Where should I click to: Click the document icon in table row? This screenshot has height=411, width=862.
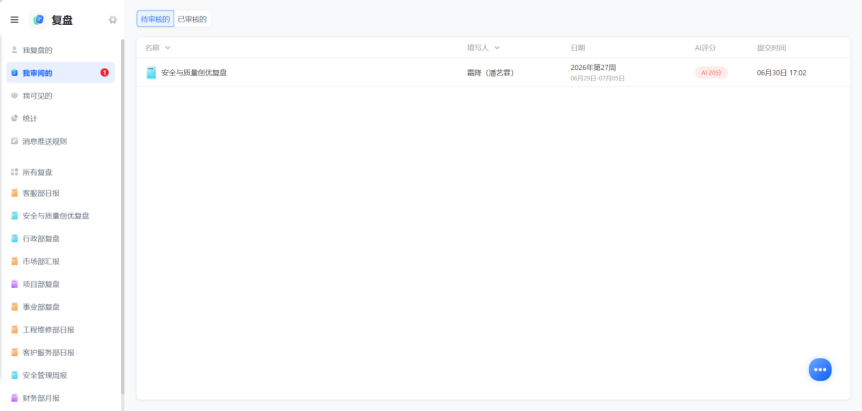(151, 73)
